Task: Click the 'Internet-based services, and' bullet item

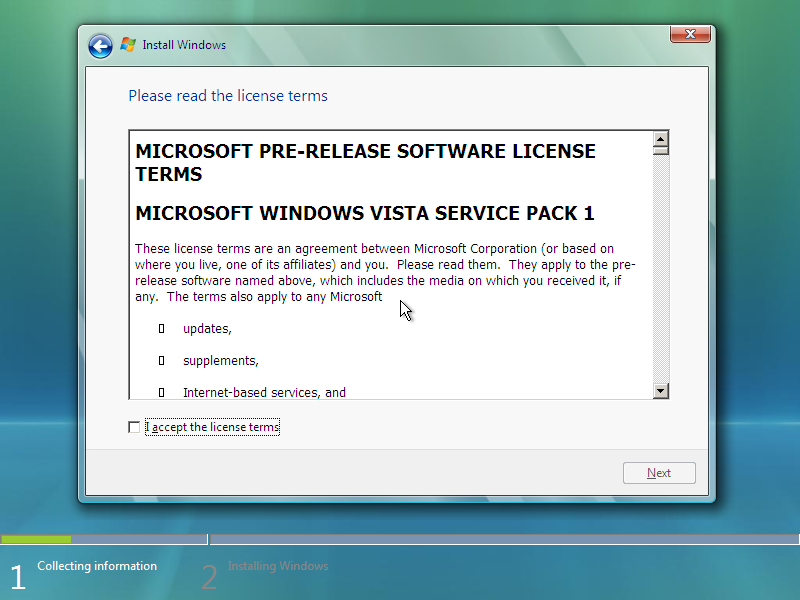Action: point(264,392)
